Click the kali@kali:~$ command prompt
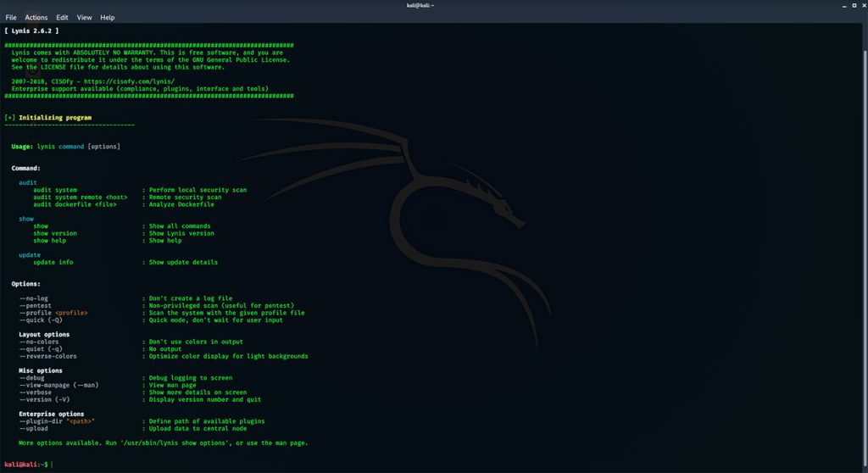This screenshot has width=868, height=473. tap(26, 465)
